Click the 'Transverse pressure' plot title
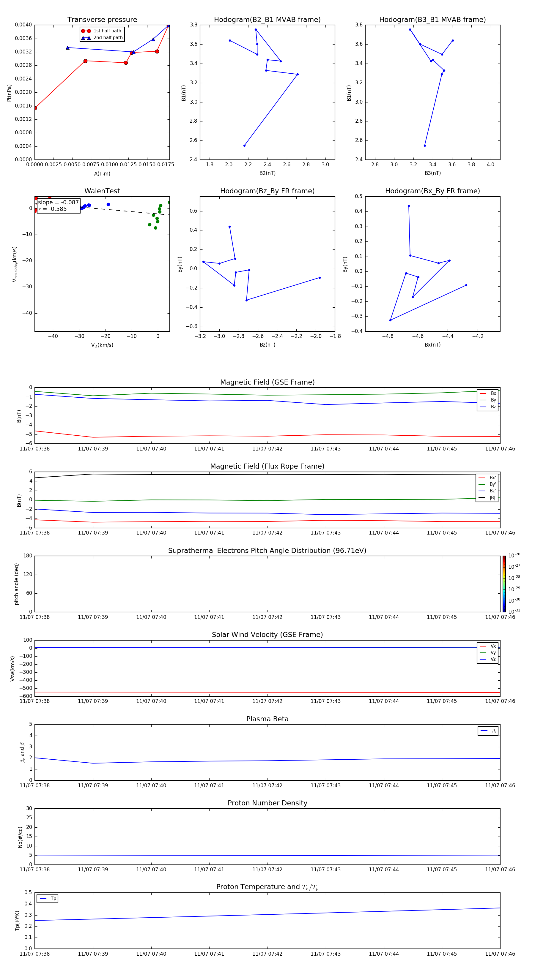535x980 pixels. click(x=102, y=20)
